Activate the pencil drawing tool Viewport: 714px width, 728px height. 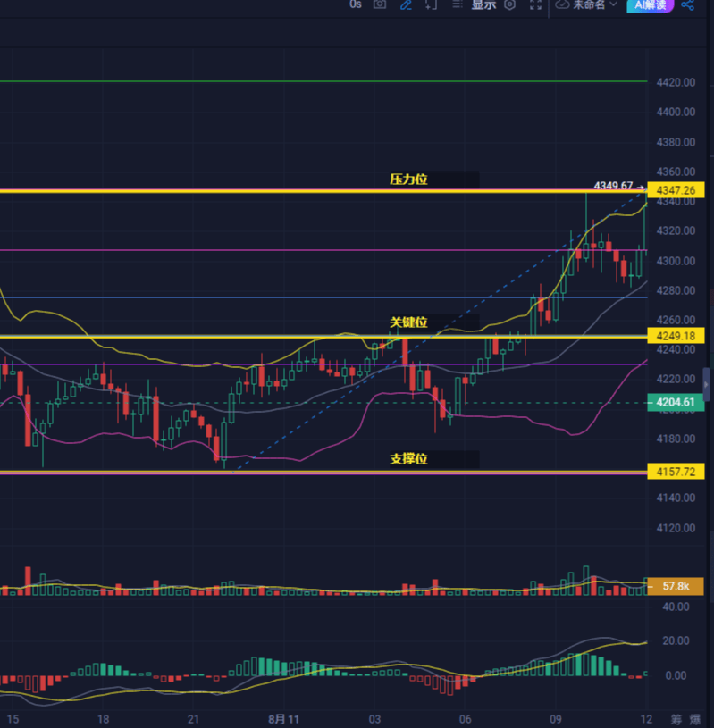[x=406, y=4]
